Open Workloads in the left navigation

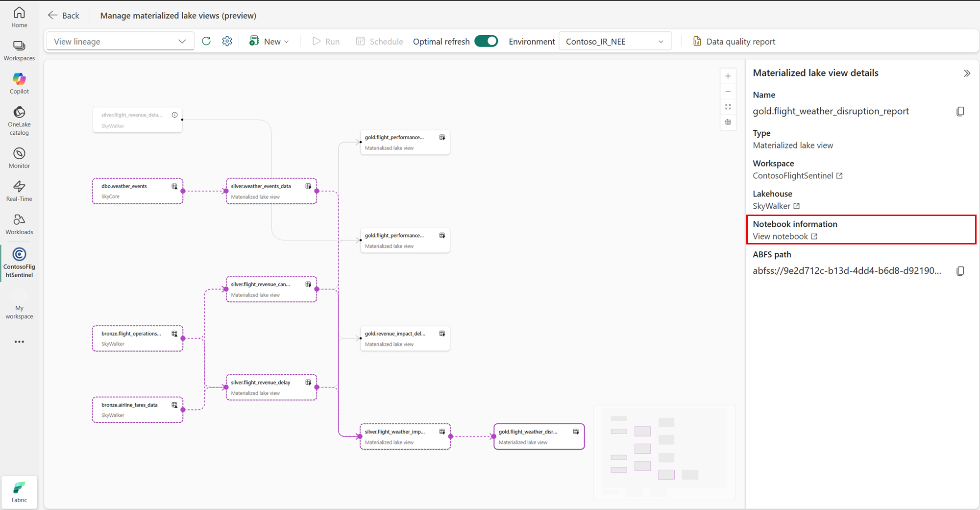coord(19,224)
